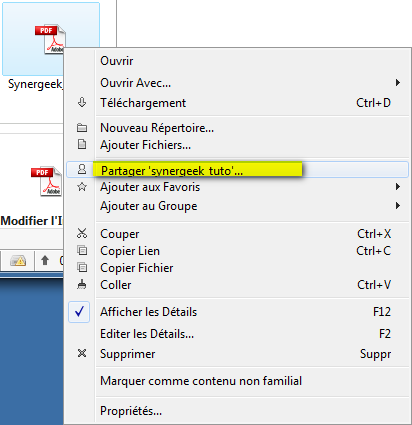The height and width of the screenshot is (425, 412).
Task: Expand the Ajouter aux Favoris submenu arrow
Action: pyautogui.click(x=397, y=186)
